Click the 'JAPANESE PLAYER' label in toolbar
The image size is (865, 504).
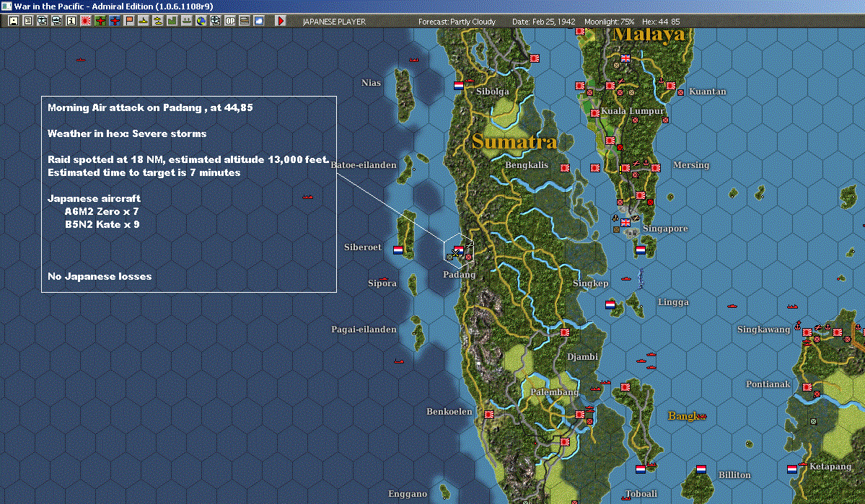[334, 22]
